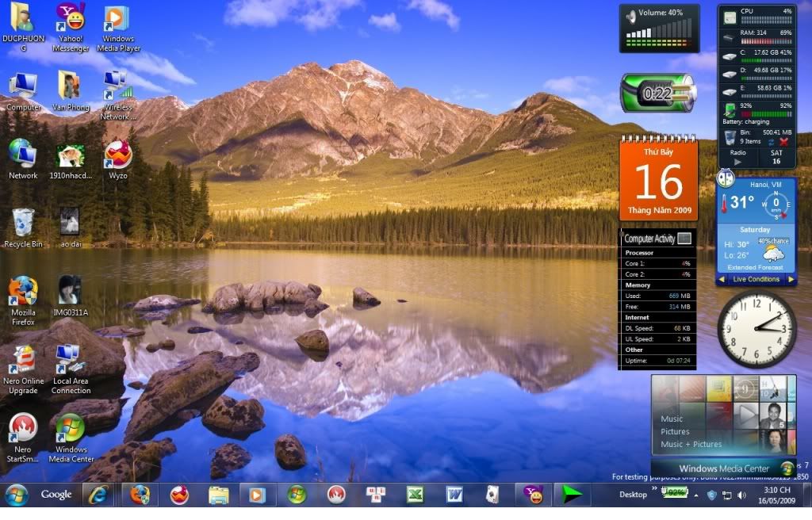This screenshot has width=812, height=520.
Task: Select Music in the Media Center gadget
Action: [672, 419]
